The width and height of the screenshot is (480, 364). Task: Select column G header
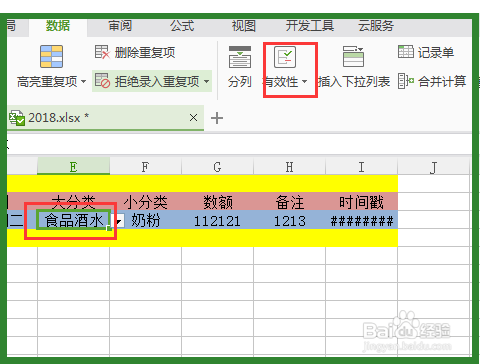(x=217, y=166)
